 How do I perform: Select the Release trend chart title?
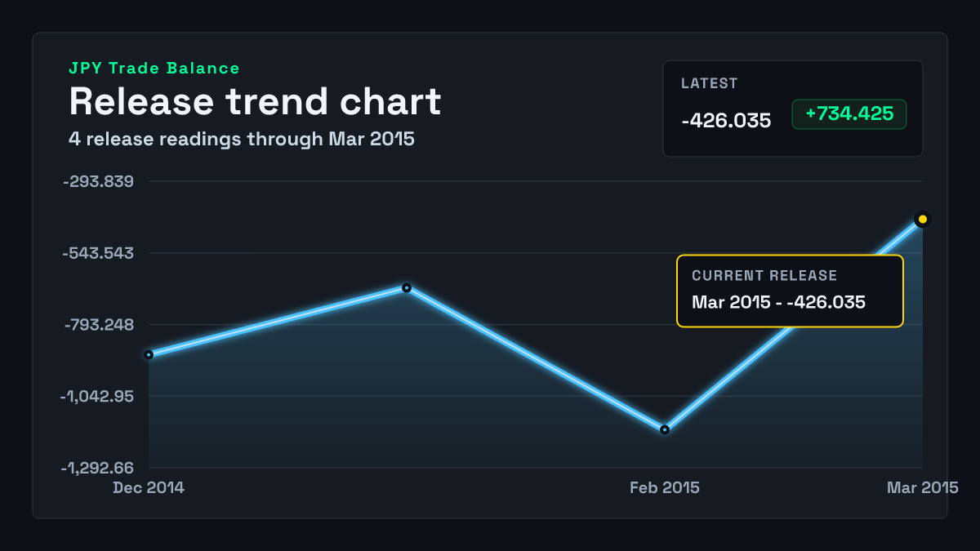pyautogui.click(x=255, y=101)
